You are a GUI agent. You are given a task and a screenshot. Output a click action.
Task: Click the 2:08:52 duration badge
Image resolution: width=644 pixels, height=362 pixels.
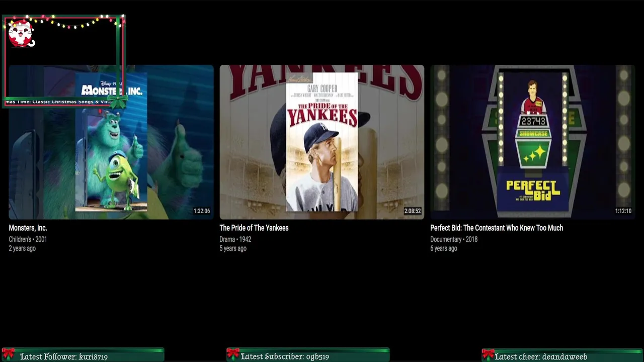[x=413, y=211]
